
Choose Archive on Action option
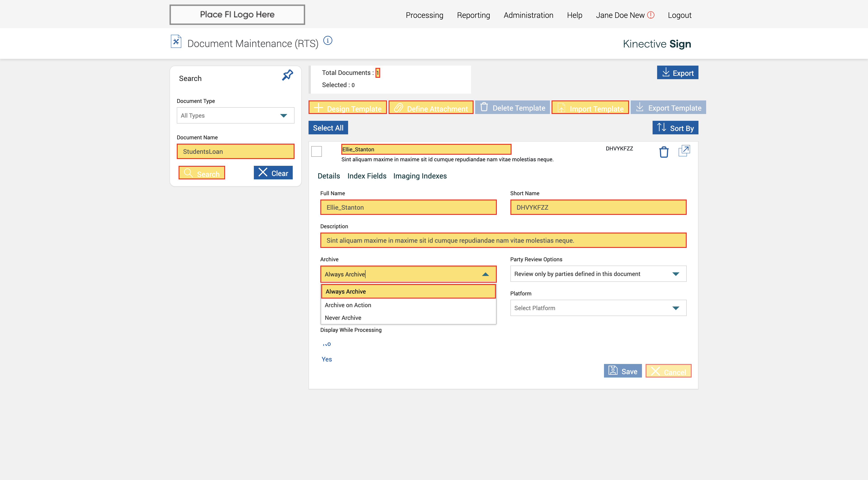coord(348,305)
